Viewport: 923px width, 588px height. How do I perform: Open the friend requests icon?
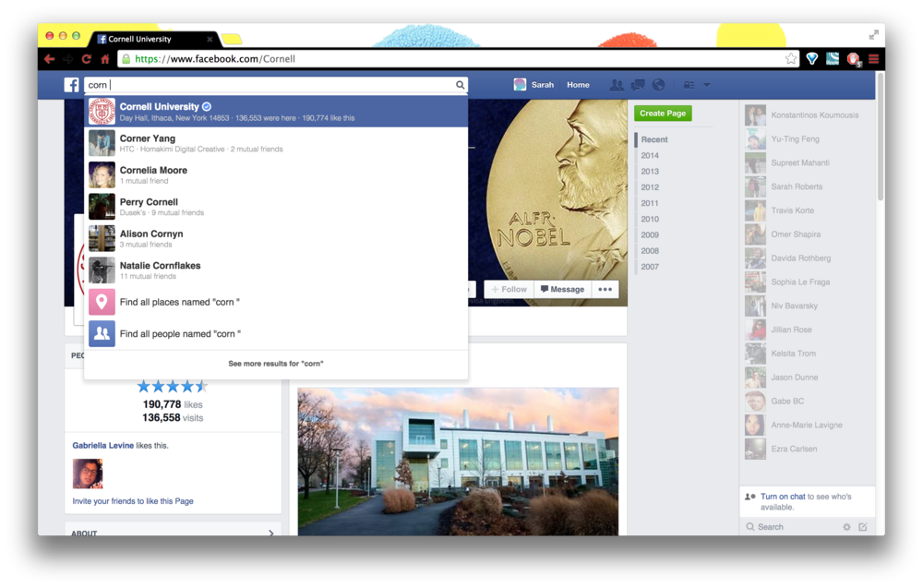tap(617, 85)
